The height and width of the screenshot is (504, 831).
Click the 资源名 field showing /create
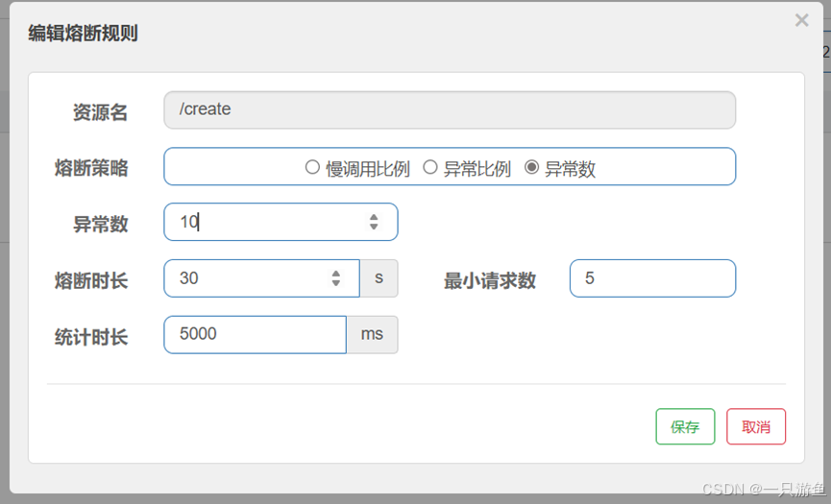[x=450, y=109]
